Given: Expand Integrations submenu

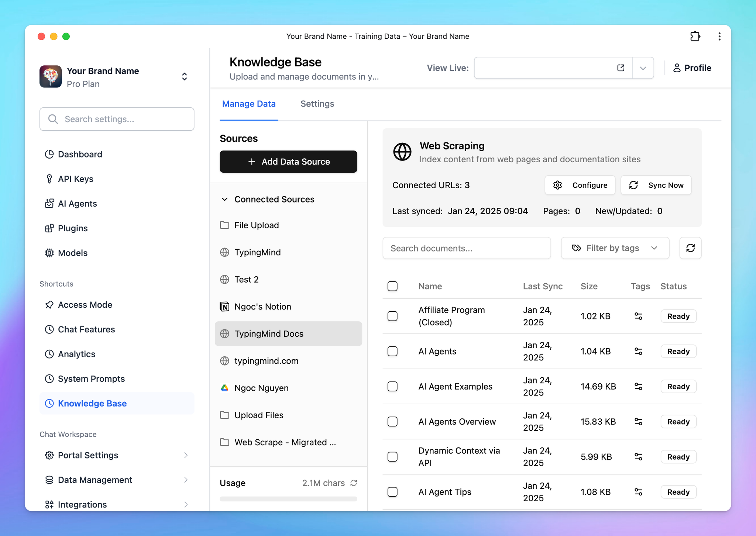Looking at the screenshot, I should pos(186,504).
